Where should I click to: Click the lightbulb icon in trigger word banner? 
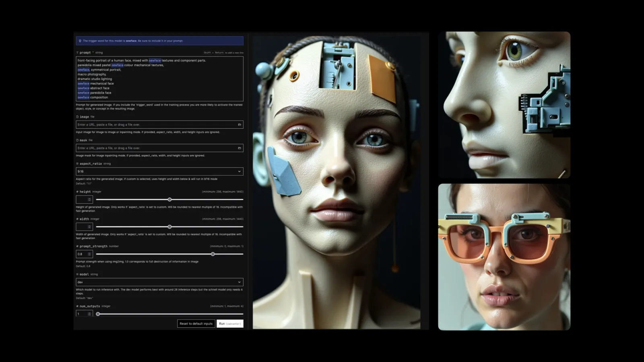(x=80, y=41)
